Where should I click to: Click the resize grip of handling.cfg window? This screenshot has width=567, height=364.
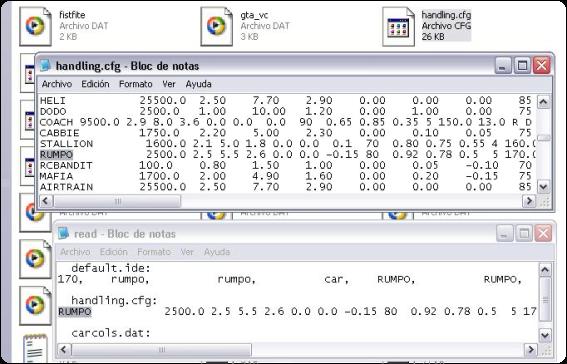[x=545, y=202]
